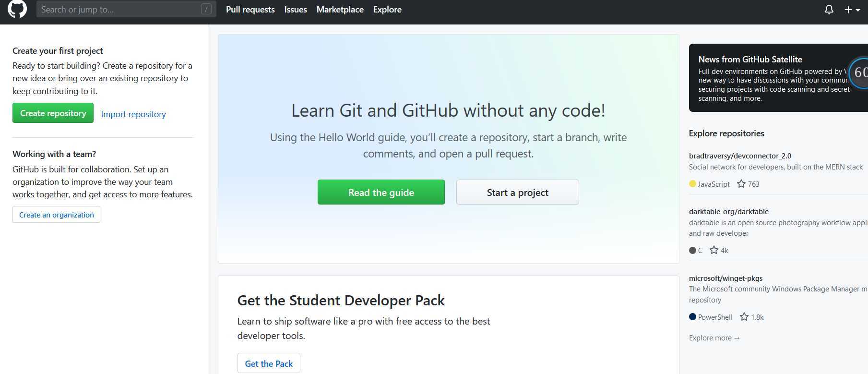Click the star icon for devconnector_2.0
The height and width of the screenshot is (374, 868).
pyautogui.click(x=741, y=184)
